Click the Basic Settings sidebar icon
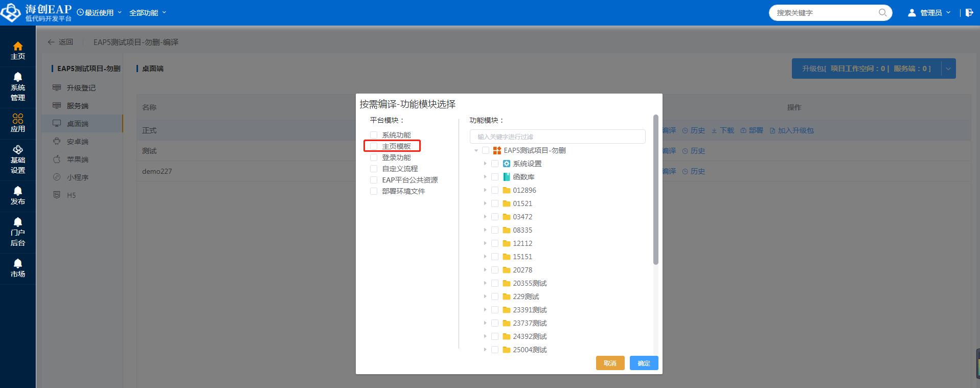This screenshot has height=388, width=980. 18,150
